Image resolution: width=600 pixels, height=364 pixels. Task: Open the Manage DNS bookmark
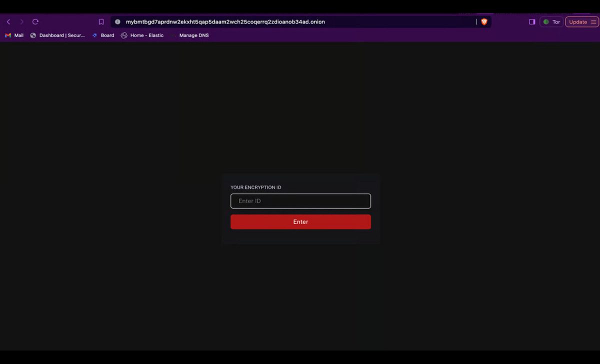click(x=193, y=35)
